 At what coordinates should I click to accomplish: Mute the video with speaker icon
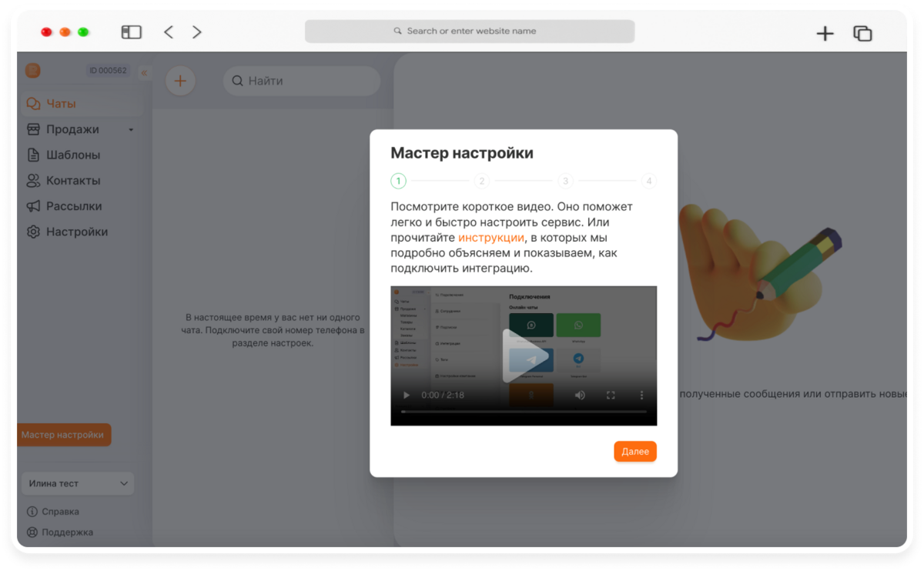click(x=580, y=395)
